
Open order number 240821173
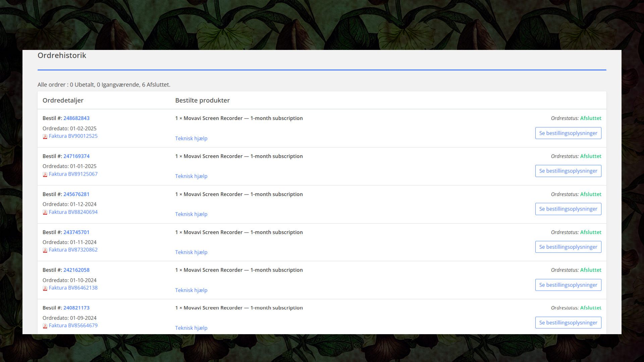76,308
